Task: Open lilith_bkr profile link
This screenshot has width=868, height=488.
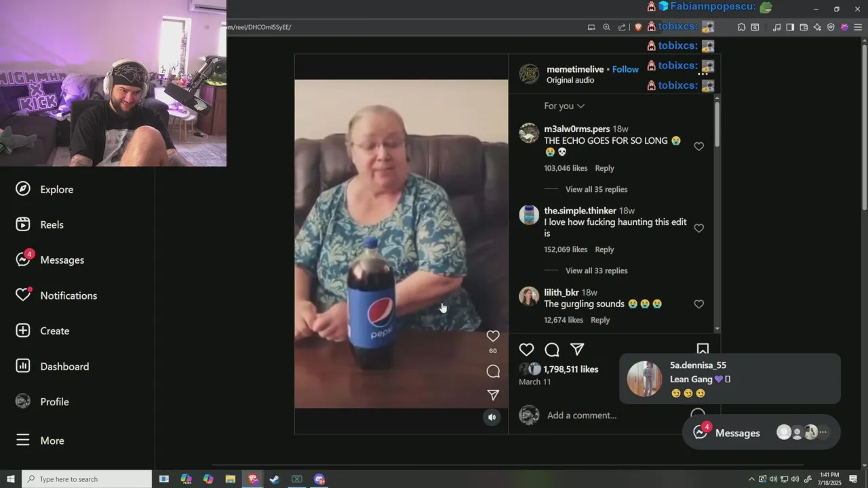Action: [x=561, y=293]
